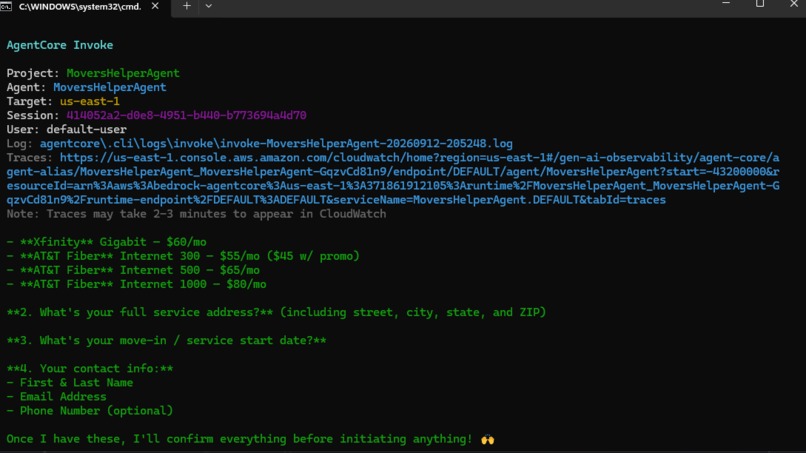This screenshot has height=453, width=806.
Task: Click the Phone Number (optional) line
Action: coord(90,411)
